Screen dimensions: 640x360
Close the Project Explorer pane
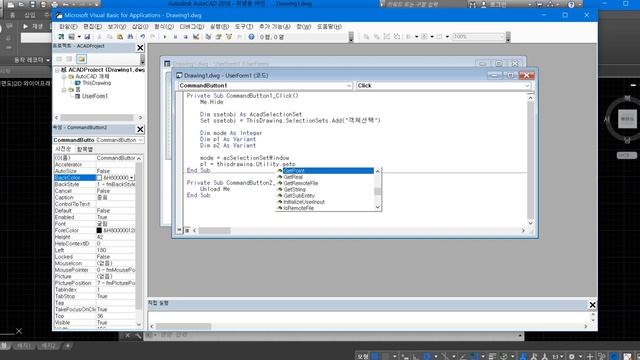[140, 48]
